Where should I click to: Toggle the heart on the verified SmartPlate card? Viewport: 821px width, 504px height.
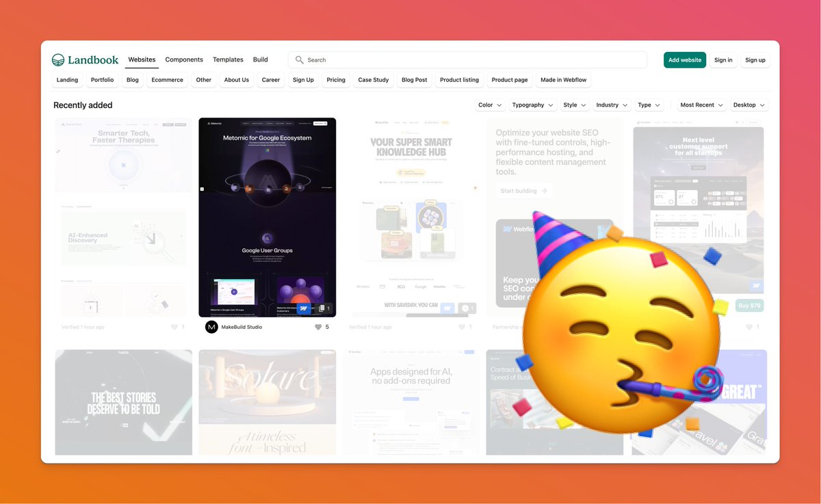[x=175, y=327]
